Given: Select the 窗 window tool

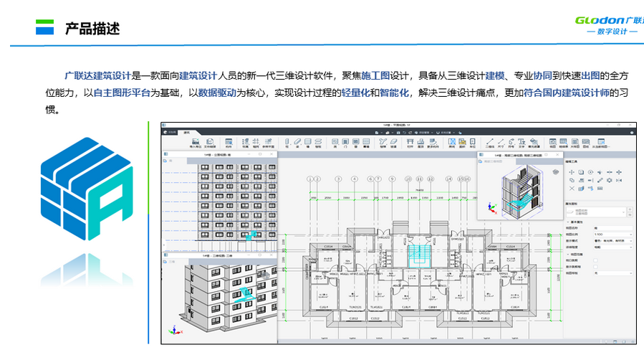Looking at the screenshot, I should click(x=356, y=143).
